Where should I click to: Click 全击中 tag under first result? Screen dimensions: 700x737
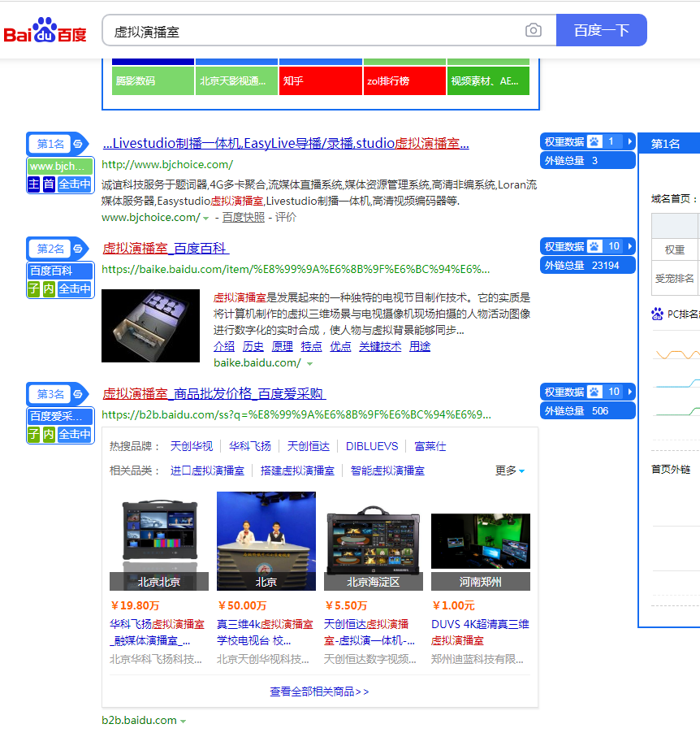[x=75, y=184]
